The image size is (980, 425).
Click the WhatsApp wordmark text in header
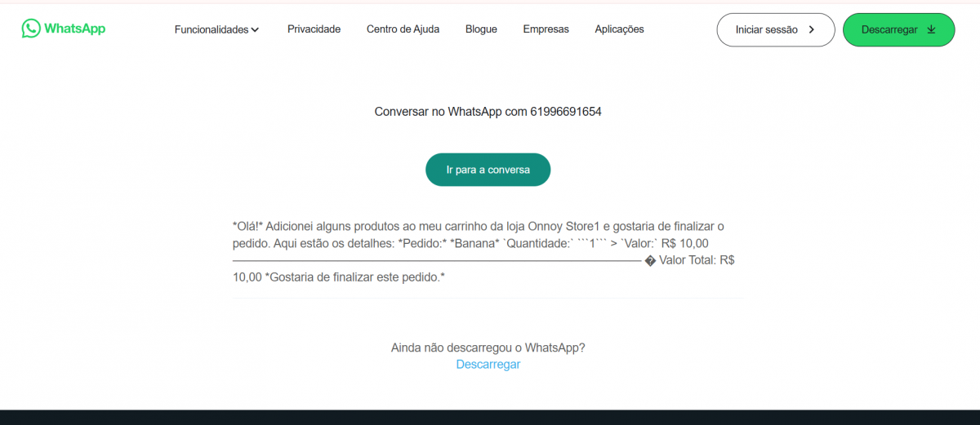click(74, 29)
